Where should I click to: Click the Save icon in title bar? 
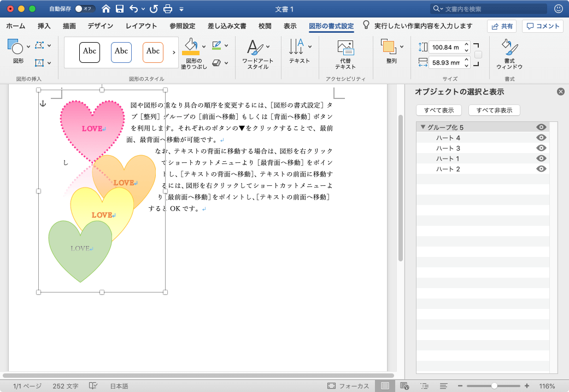[x=120, y=9]
